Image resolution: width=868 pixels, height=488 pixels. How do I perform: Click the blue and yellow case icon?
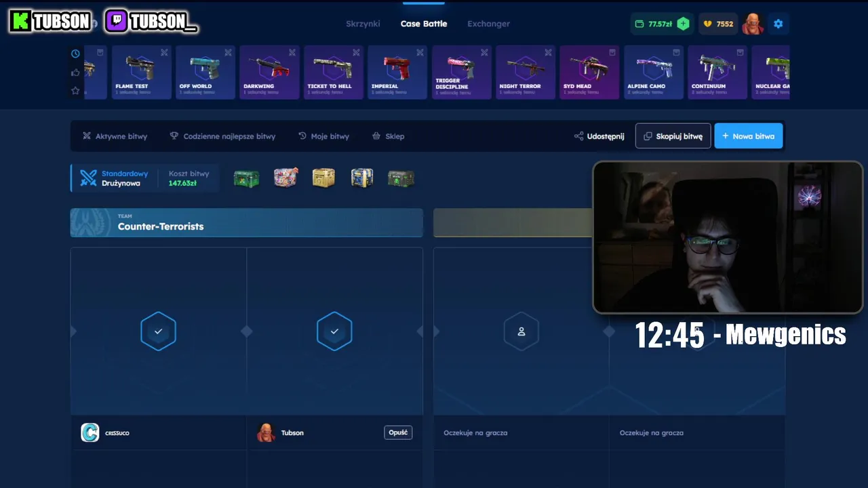(x=362, y=178)
